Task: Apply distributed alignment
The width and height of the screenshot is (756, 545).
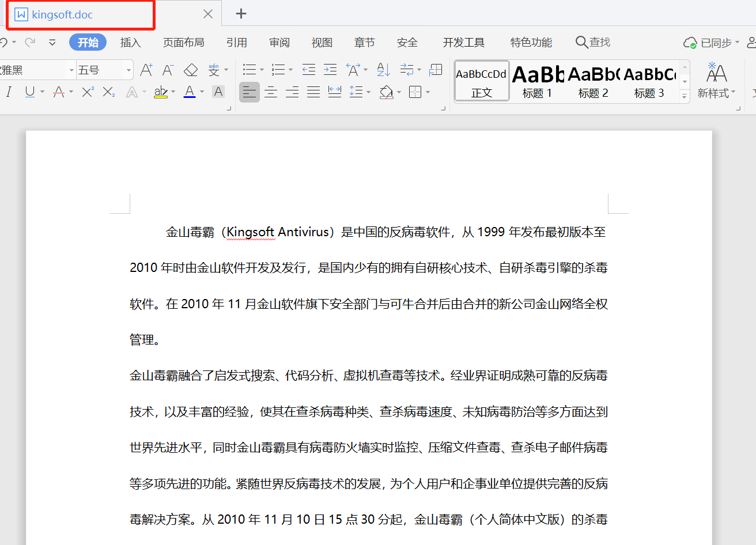Action: pyautogui.click(x=335, y=92)
